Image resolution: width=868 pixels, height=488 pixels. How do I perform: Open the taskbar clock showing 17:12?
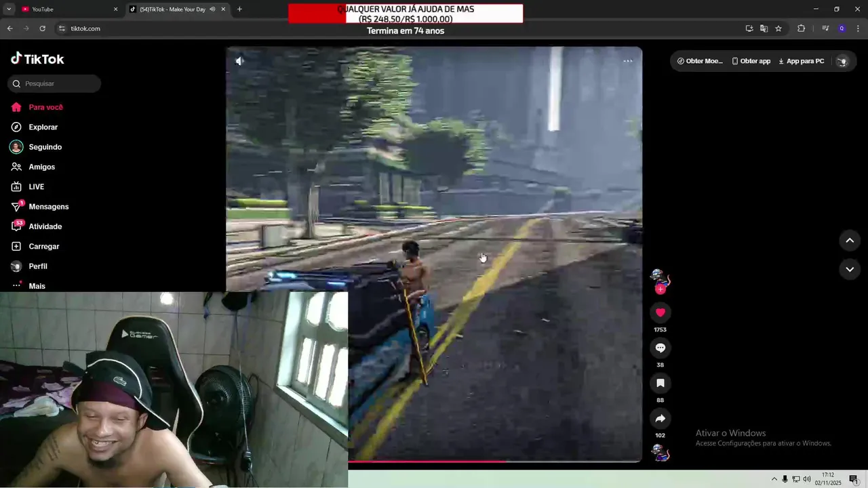[x=827, y=479]
